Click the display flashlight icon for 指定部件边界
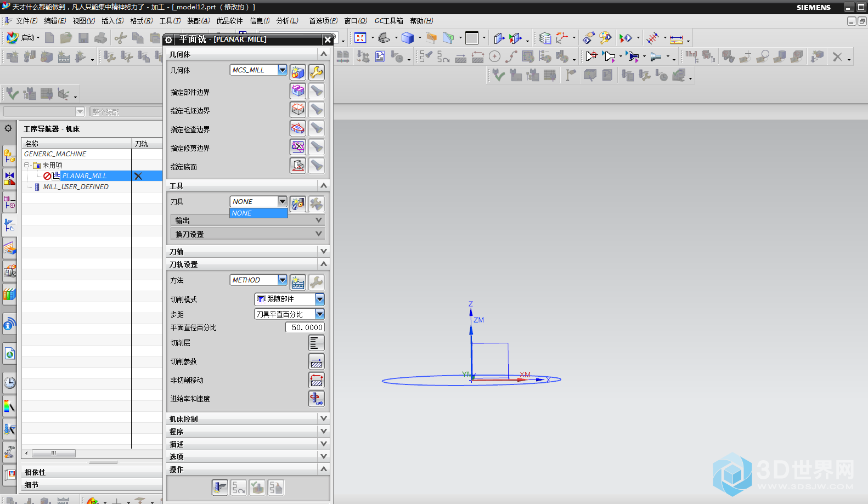The width and height of the screenshot is (868, 504). 317,91
